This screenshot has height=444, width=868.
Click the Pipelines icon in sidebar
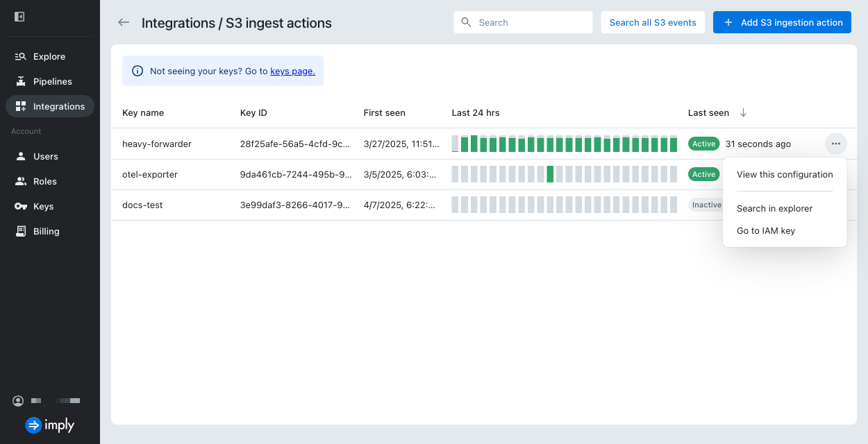coord(20,81)
